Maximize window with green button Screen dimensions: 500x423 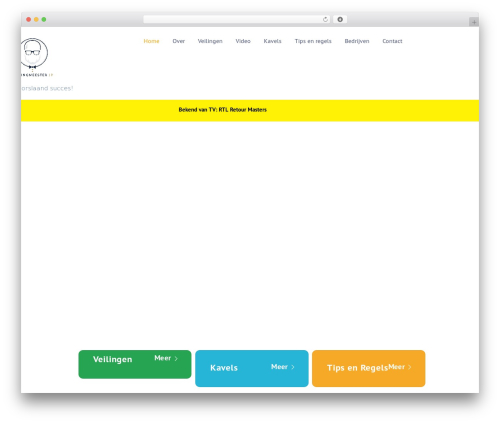[x=44, y=19]
